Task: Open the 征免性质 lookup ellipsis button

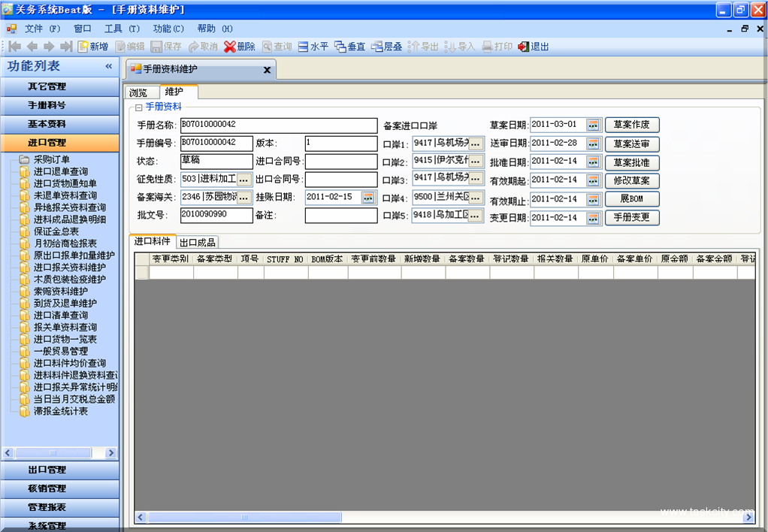Action: (x=243, y=180)
